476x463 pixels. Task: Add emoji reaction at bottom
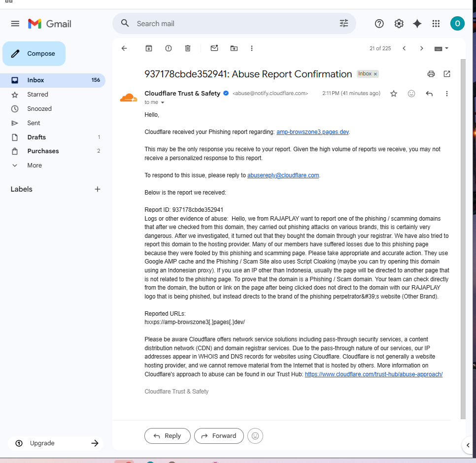[x=255, y=436]
